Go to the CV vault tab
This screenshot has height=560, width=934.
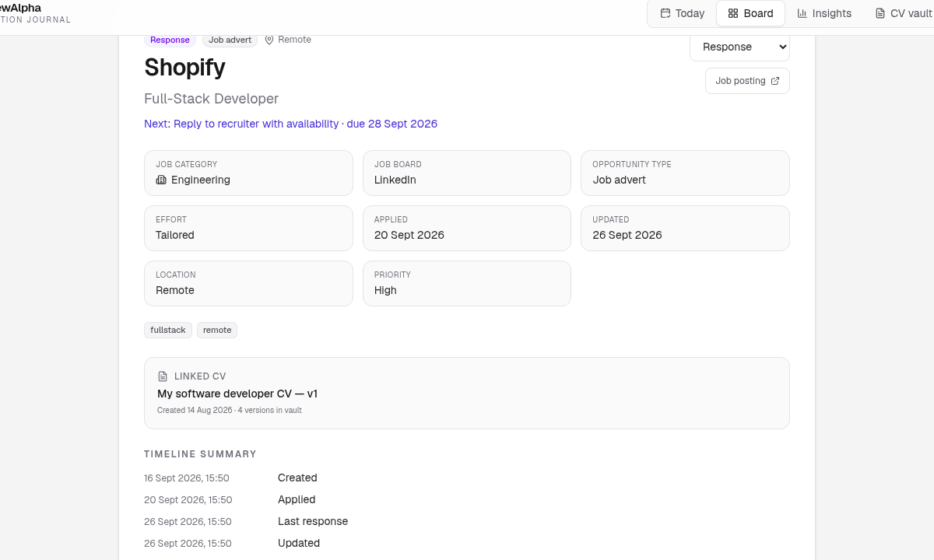click(904, 13)
